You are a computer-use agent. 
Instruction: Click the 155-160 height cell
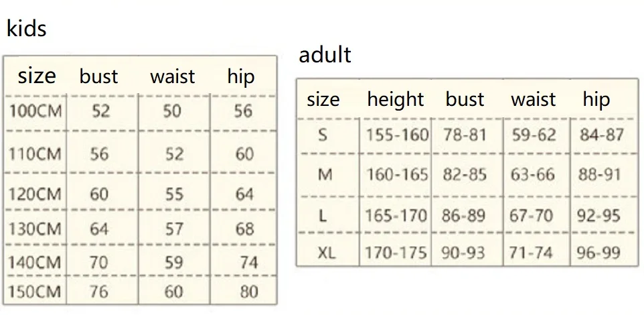pyautogui.click(x=397, y=135)
